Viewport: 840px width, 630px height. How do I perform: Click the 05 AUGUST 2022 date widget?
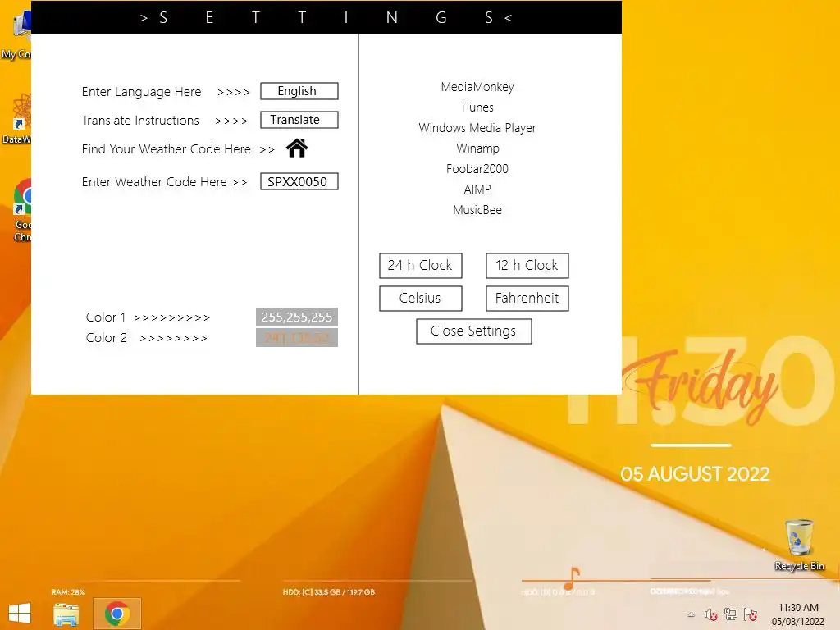[x=695, y=474]
